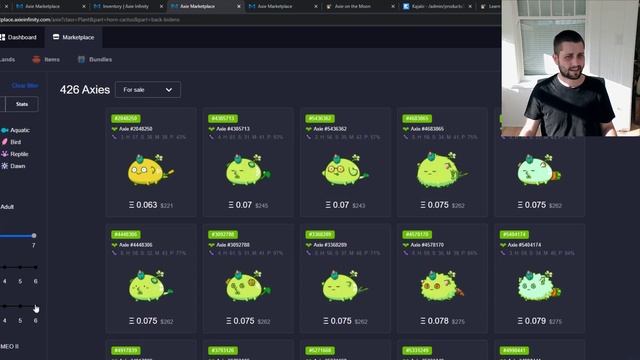The height and width of the screenshot is (360, 640).
Task: Click the Dawn sun icon
Action: point(4,166)
